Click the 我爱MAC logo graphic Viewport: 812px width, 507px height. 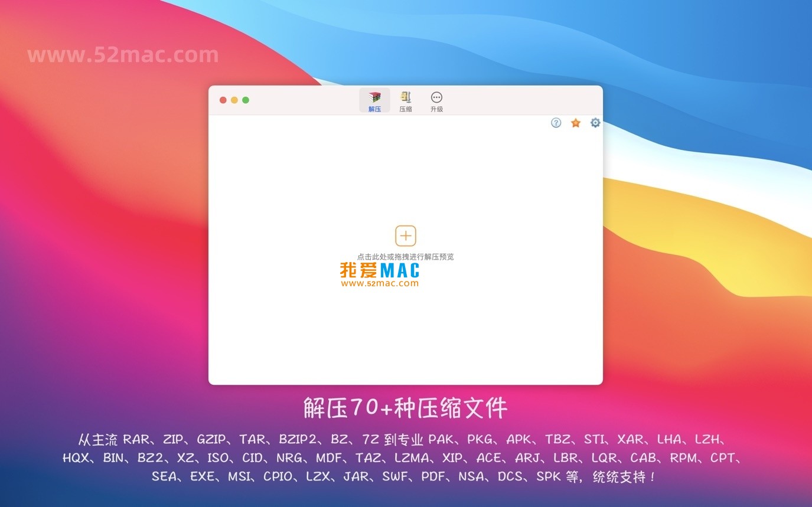379,271
